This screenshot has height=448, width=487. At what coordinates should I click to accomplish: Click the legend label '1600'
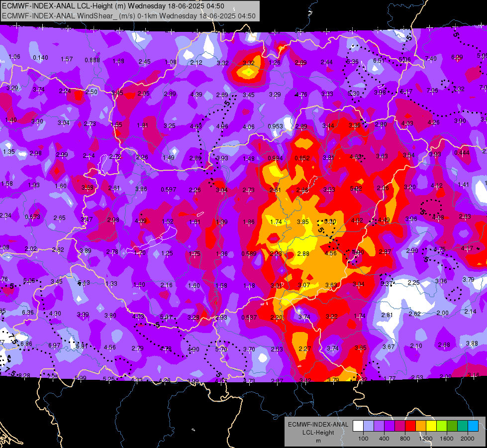click(x=446, y=439)
